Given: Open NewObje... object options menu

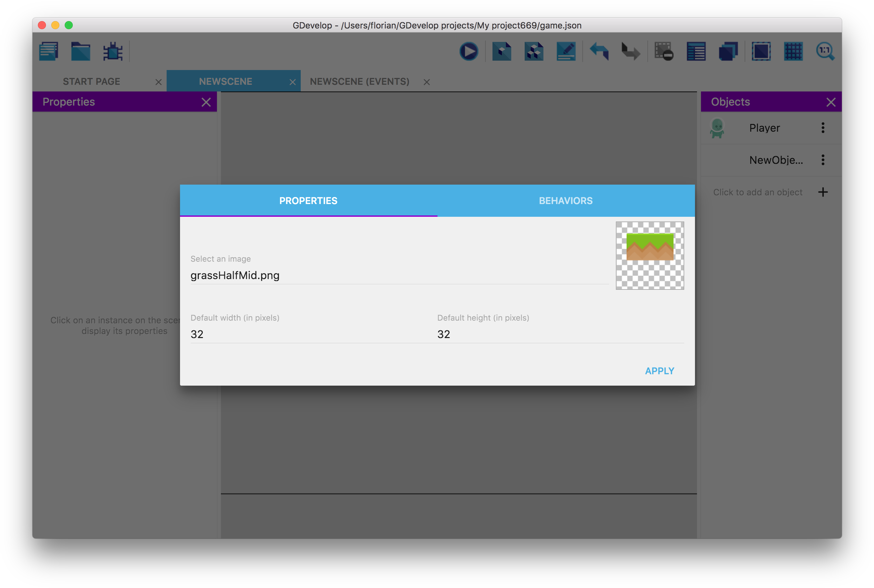Looking at the screenshot, I should tap(823, 160).
